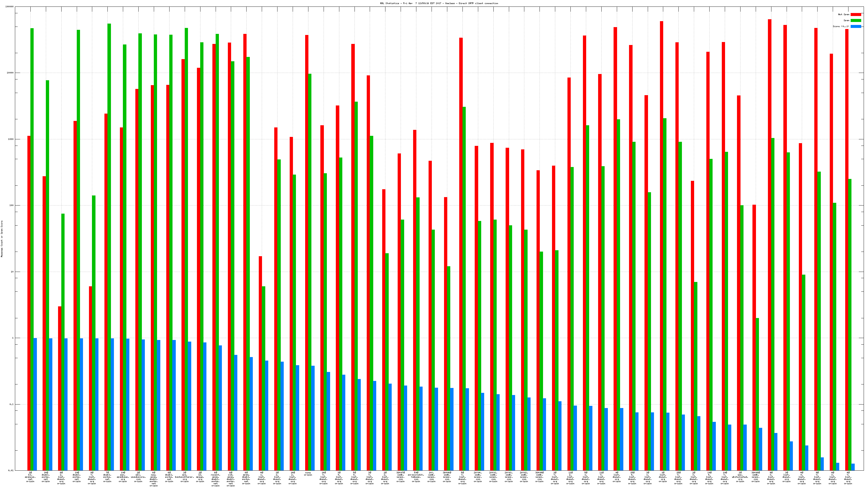Click the blue bar above zen.spamhaus.org
The height and width of the screenshot is (488, 868).
click(x=128, y=404)
